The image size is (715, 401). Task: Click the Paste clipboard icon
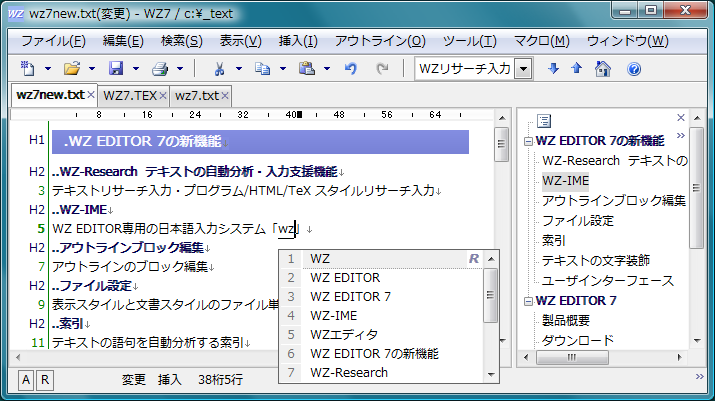[x=306, y=69]
